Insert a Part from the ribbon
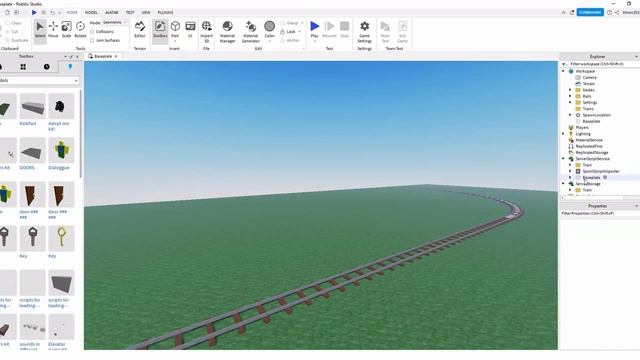 175,28
